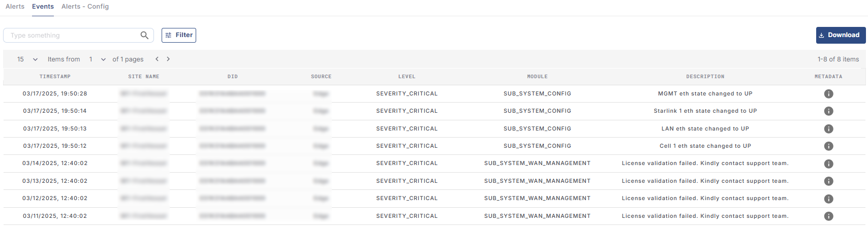View metadata for LAN eth state event
868x227 pixels.
coord(828,129)
